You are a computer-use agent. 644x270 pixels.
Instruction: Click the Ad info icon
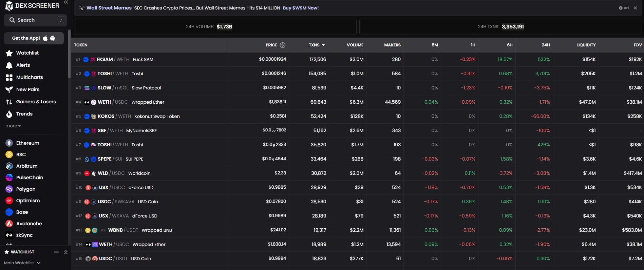point(621,8)
